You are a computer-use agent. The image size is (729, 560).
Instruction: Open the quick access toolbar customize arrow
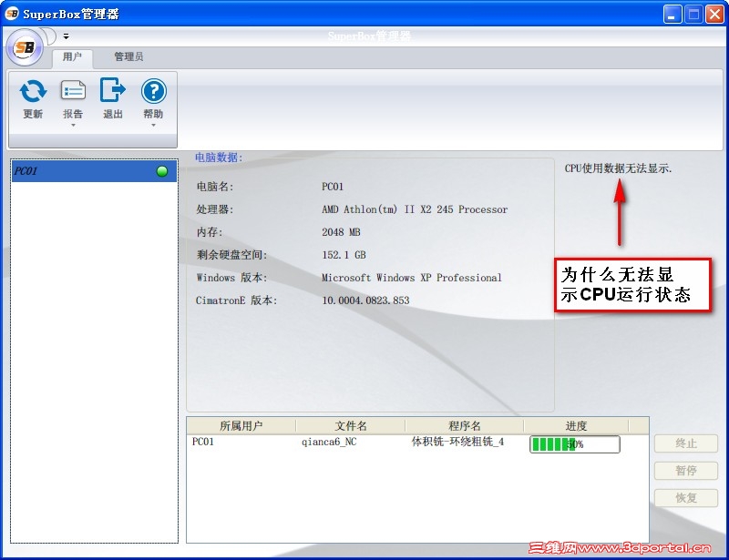66,36
